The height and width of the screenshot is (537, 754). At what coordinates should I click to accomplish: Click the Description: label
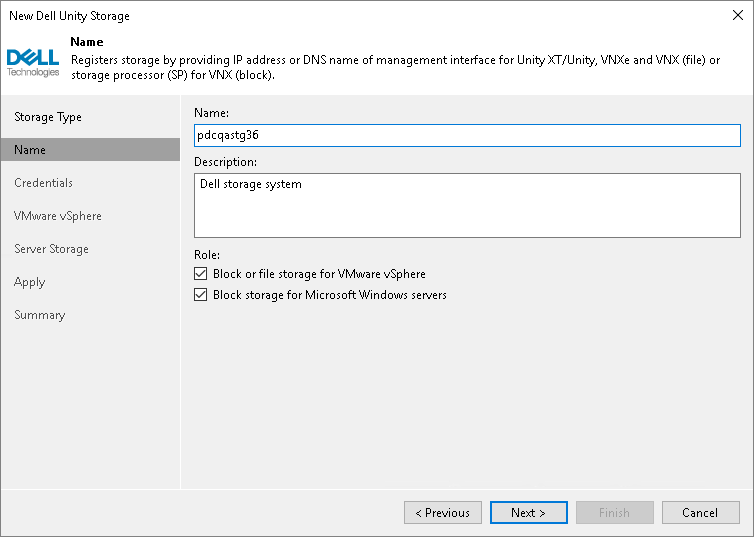coord(225,162)
